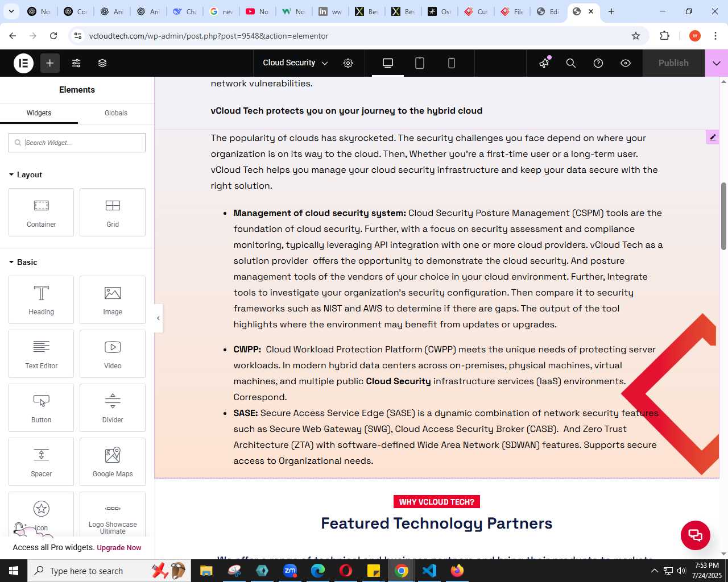Open the Elementor logo menu

click(24, 63)
